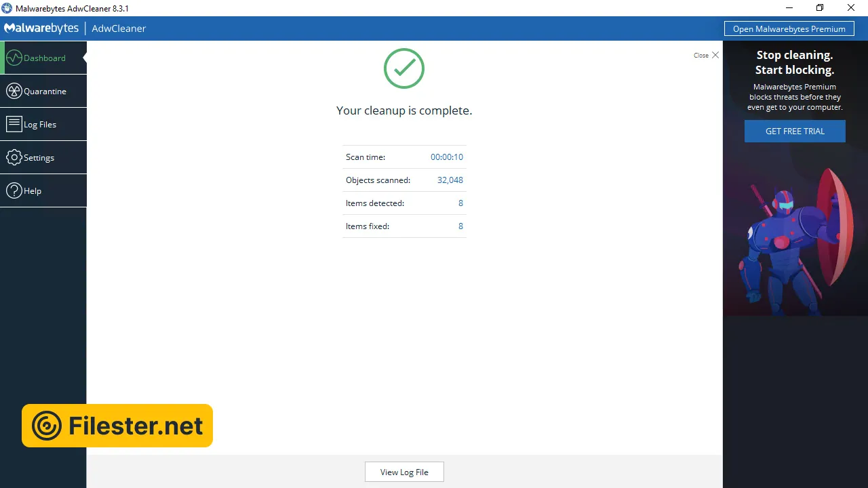This screenshot has height=488, width=868.
Task: Click the green cleanup complete checkmark
Action: 404,68
